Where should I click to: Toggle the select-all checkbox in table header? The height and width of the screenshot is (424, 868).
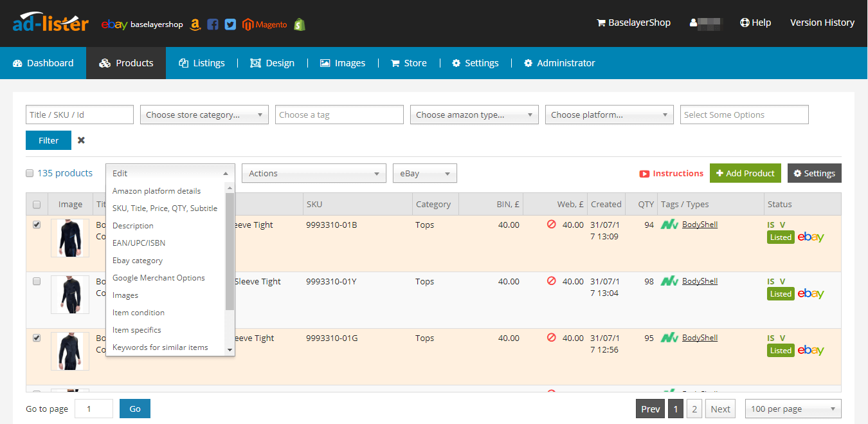point(37,203)
